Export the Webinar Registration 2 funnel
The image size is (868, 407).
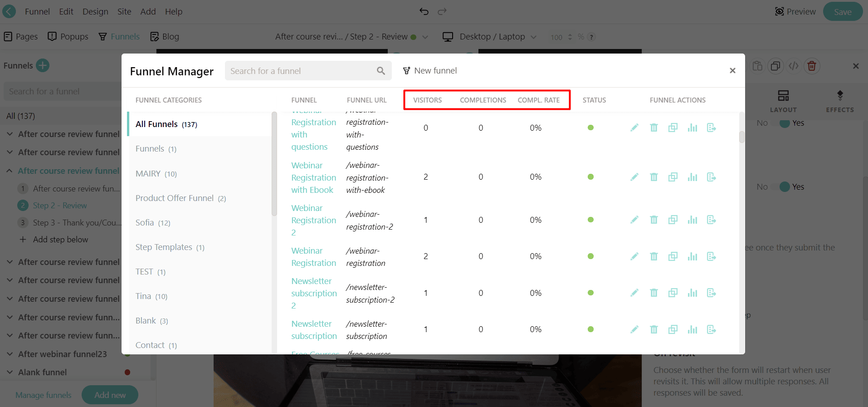click(712, 220)
